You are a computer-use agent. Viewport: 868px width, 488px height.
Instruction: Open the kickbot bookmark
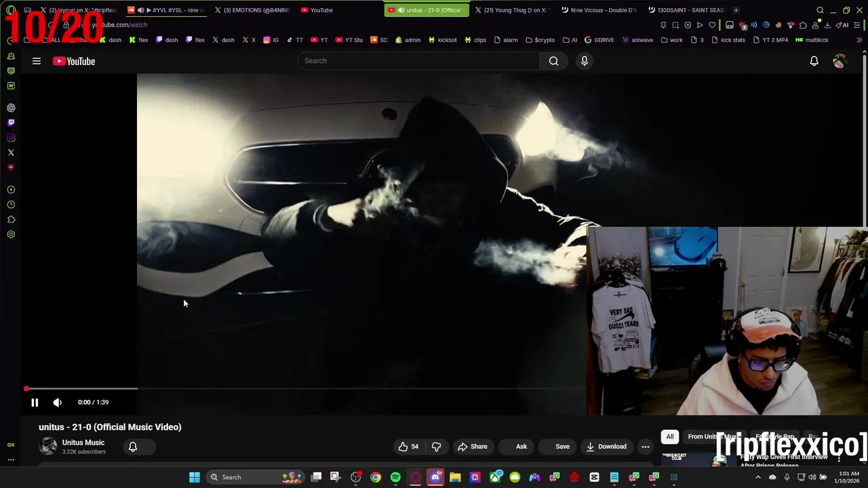tap(443, 40)
